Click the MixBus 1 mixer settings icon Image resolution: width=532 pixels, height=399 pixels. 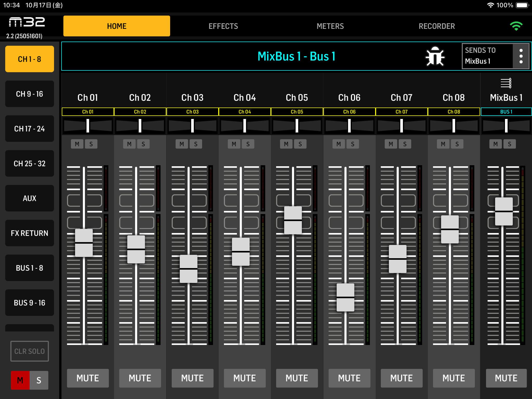coord(506,83)
